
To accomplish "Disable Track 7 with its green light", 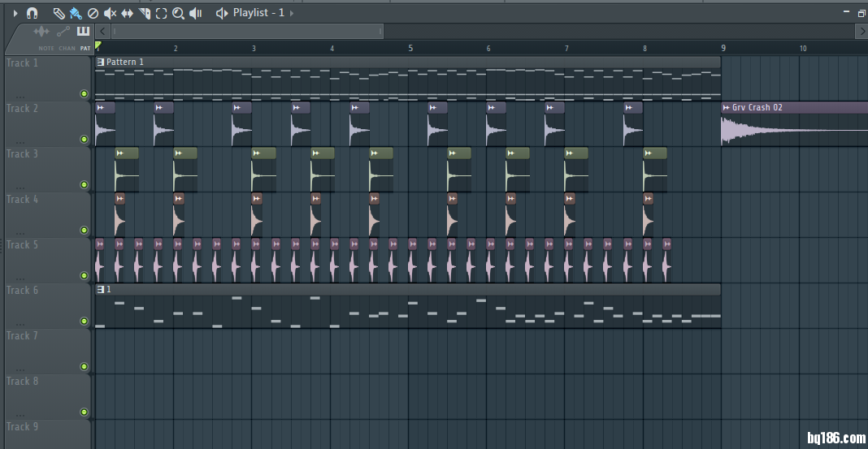I will (84, 366).
